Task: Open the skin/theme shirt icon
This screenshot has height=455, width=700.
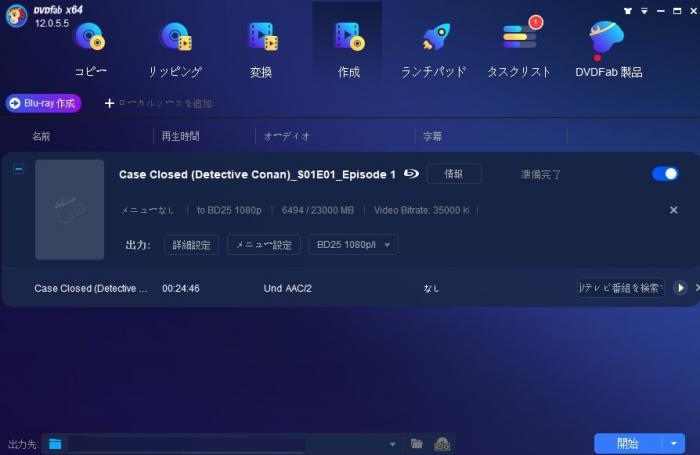Action: 628,11
